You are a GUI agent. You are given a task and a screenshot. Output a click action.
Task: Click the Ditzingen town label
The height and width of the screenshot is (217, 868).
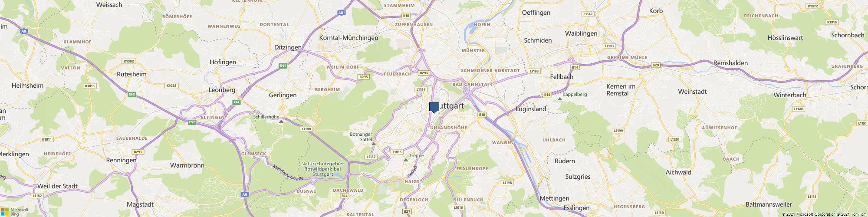coord(288,47)
